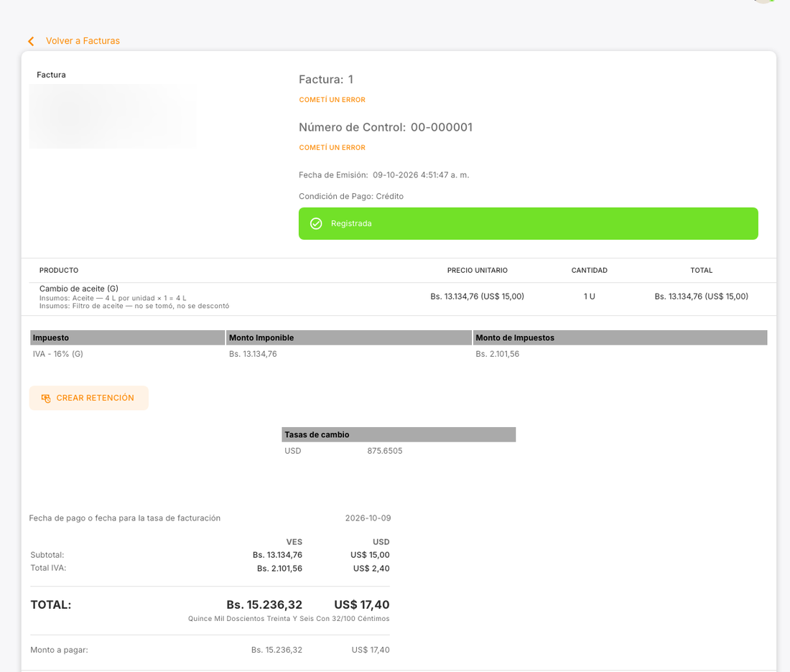Click the Total IVA USD value US$ 2,40

pos(371,569)
